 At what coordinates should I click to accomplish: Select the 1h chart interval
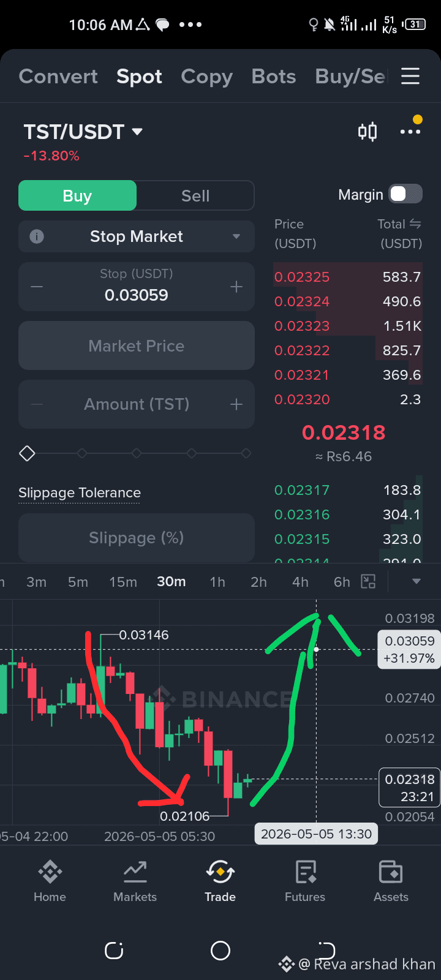217,582
